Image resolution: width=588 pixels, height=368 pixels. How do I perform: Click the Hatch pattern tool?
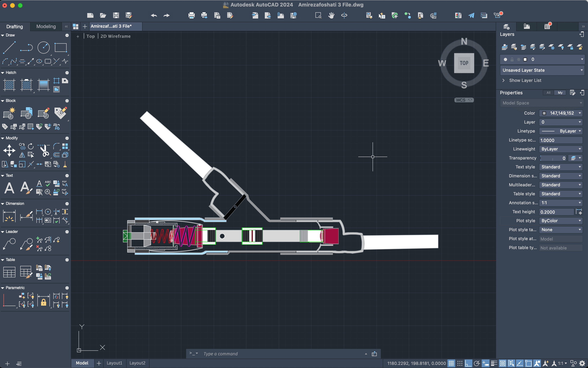[9, 85]
